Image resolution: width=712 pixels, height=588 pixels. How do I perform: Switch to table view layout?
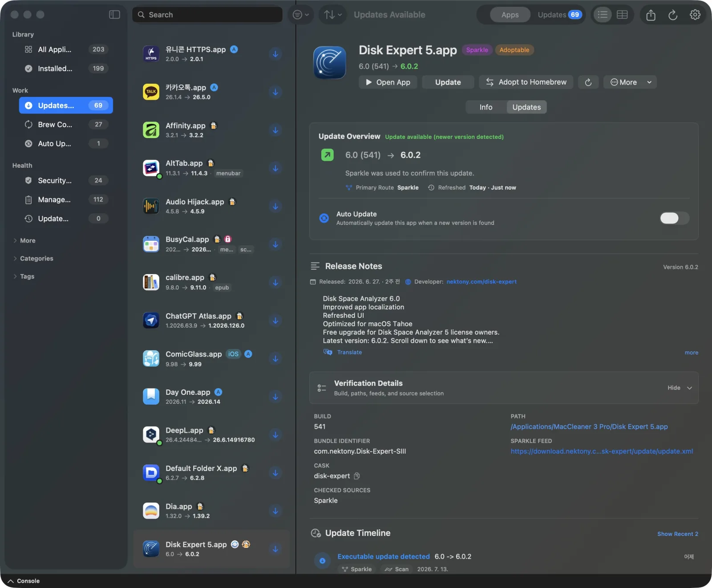622,15
